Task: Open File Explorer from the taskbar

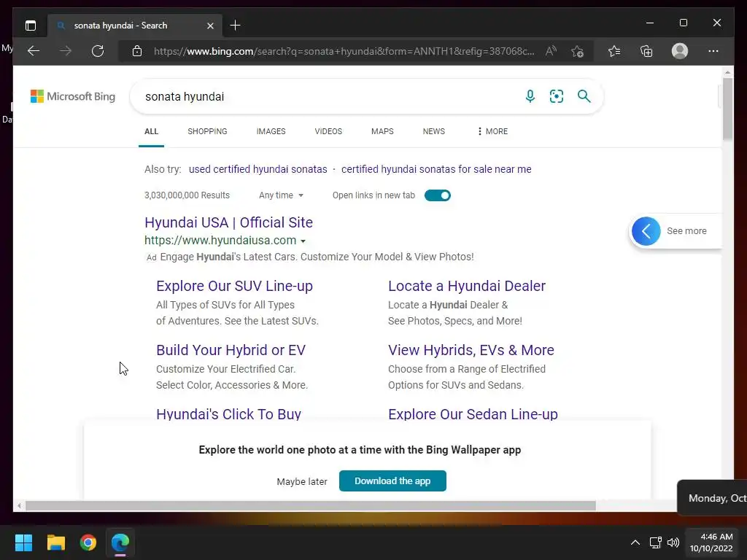Action: pyautogui.click(x=55, y=542)
